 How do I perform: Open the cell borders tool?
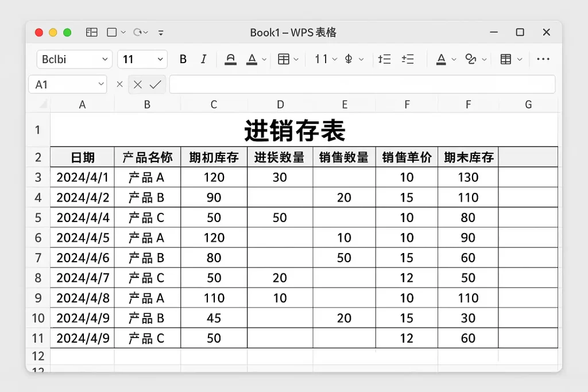coord(283,59)
